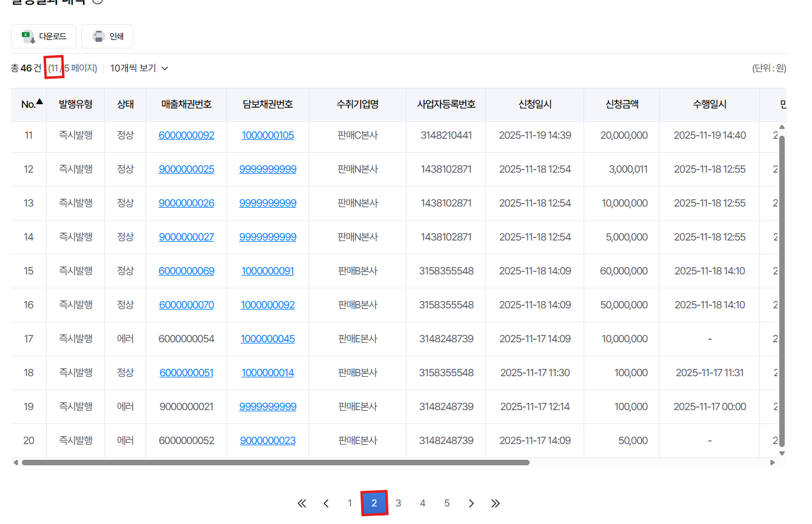Click the vertical scrollbar thumb

pyautogui.click(x=782, y=291)
